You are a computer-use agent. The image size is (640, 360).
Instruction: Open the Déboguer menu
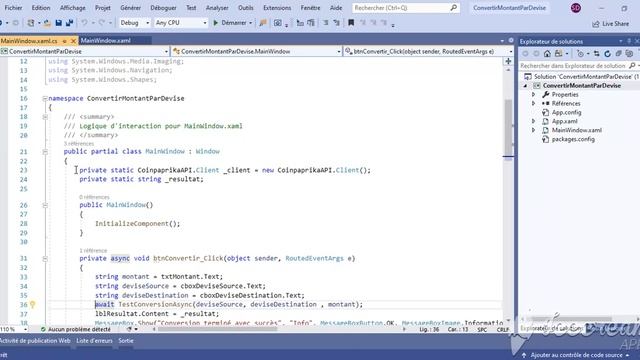[163, 8]
